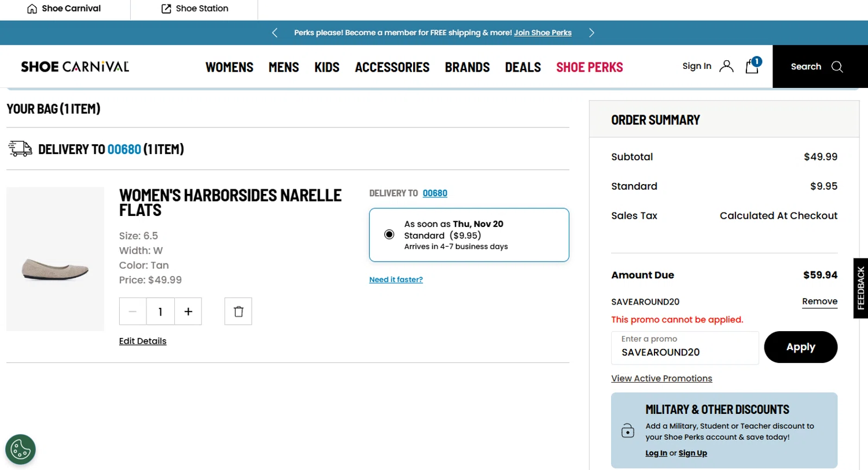Image resolution: width=868 pixels, height=470 pixels.
Task: Change zip code 00680 in delivery header
Action: tap(124, 149)
